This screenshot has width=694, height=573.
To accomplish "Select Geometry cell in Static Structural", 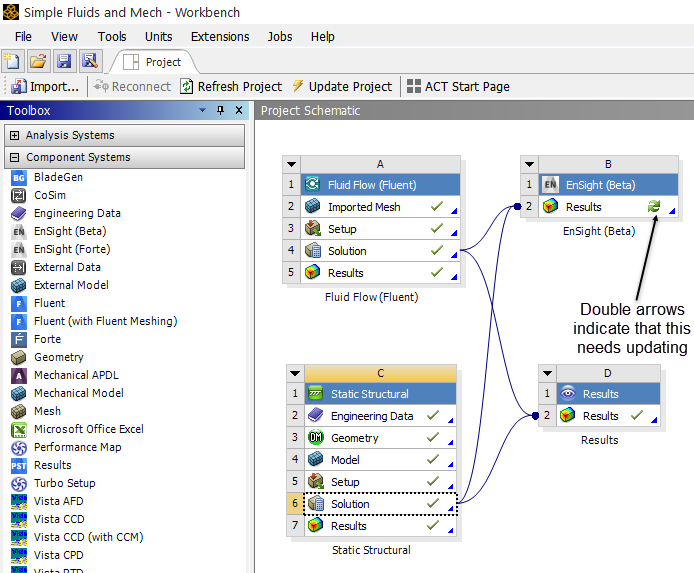I will point(381,438).
